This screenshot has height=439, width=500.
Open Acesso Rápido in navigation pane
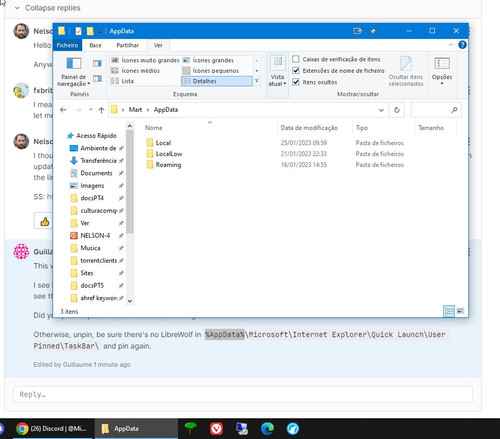tap(92, 135)
